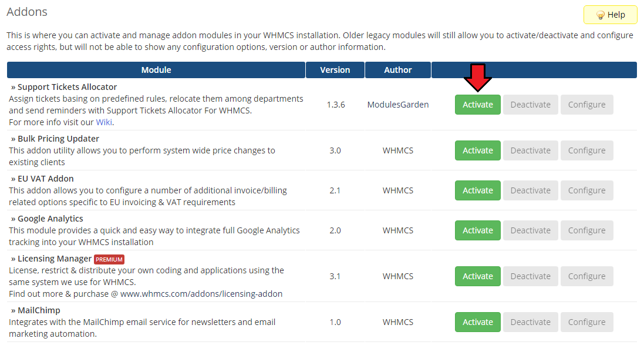Open Configure for Support Tickets Allocator

(x=586, y=105)
